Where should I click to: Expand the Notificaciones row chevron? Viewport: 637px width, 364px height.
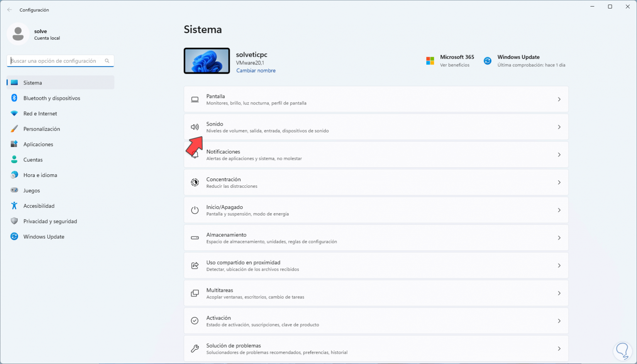[x=559, y=155]
